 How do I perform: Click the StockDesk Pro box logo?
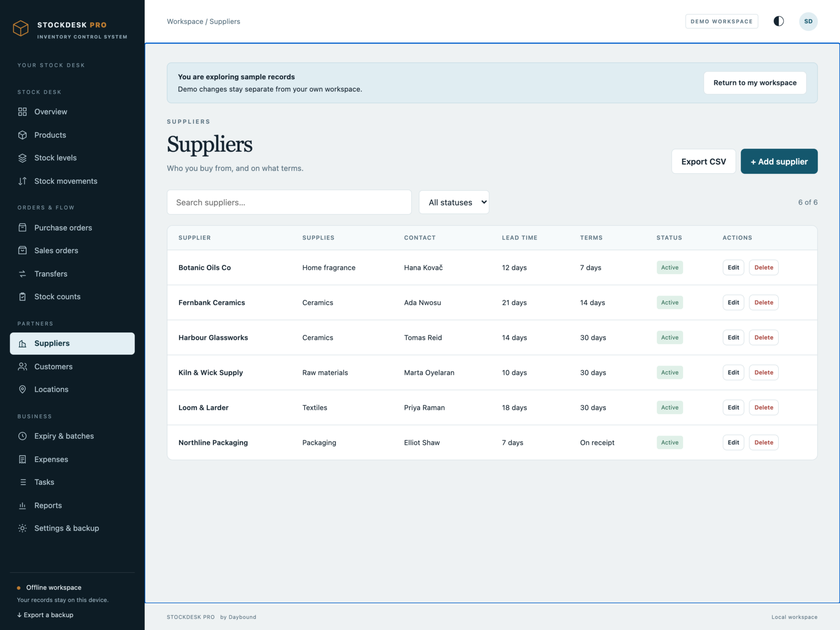coord(21,28)
